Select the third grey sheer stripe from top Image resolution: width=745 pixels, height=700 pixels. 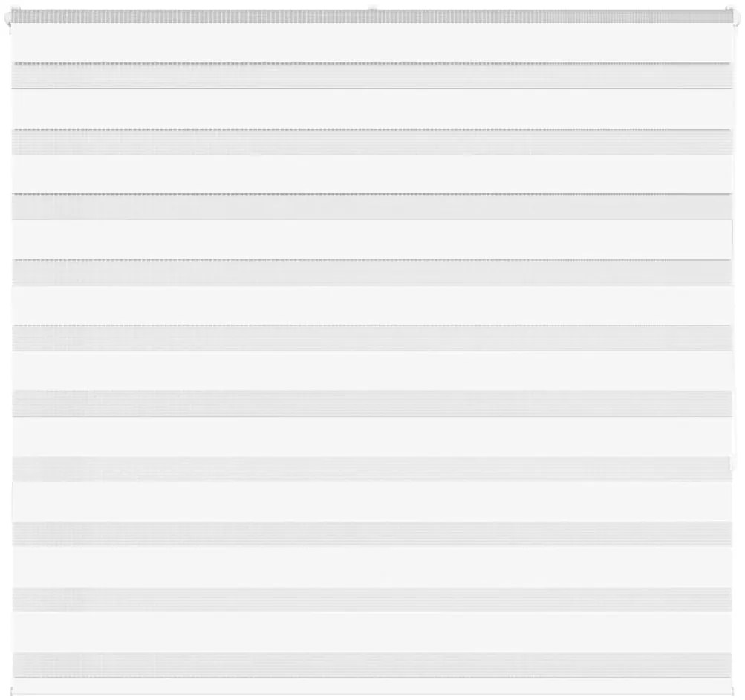point(372,207)
